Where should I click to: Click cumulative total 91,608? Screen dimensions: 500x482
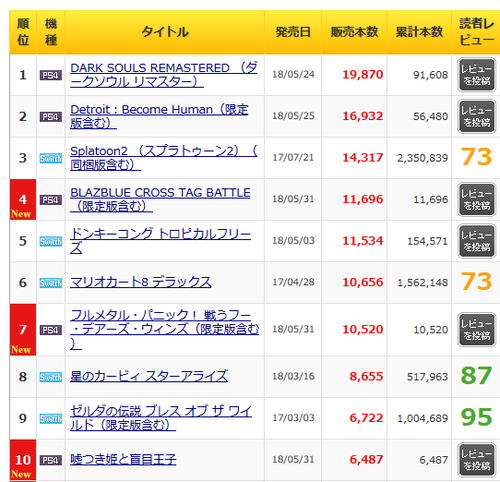[x=430, y=75]
